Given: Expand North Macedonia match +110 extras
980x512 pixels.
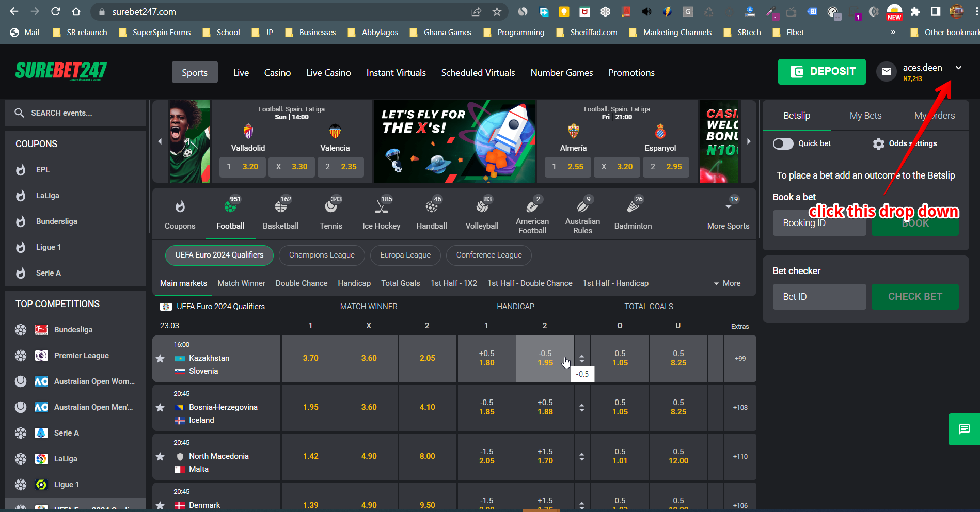Looking at the screenshot, I should (740, 457).
